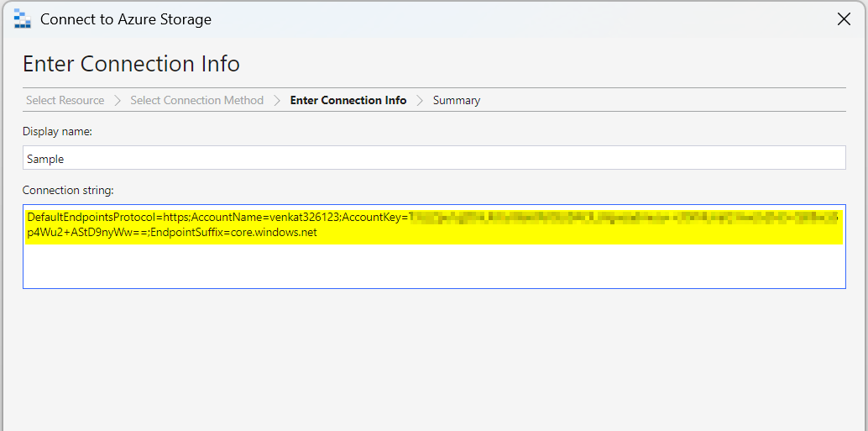Go back to Select Connection Method step
868x431 pixels.
coord(196,100)
